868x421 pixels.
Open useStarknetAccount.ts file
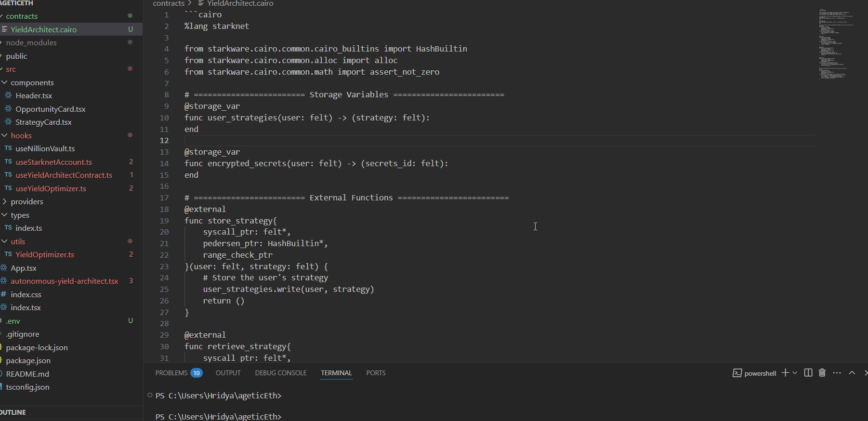53,162
